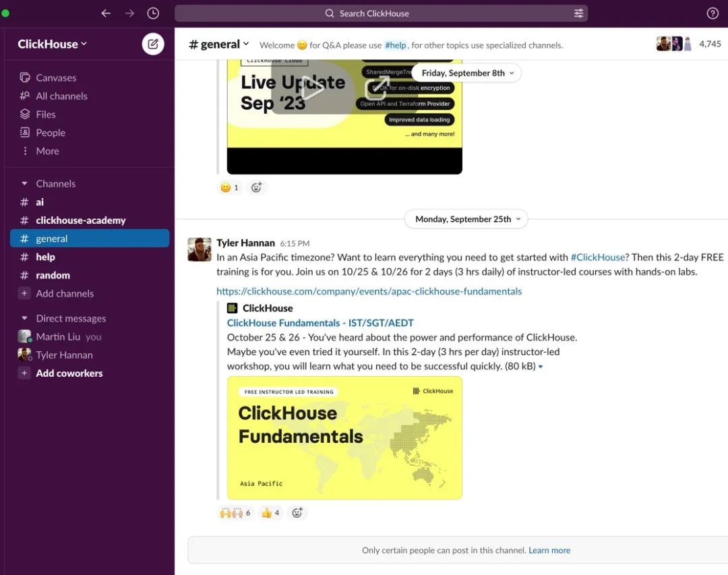Open ClickHouse workspace dropdown menu

(x=52, y=44)
